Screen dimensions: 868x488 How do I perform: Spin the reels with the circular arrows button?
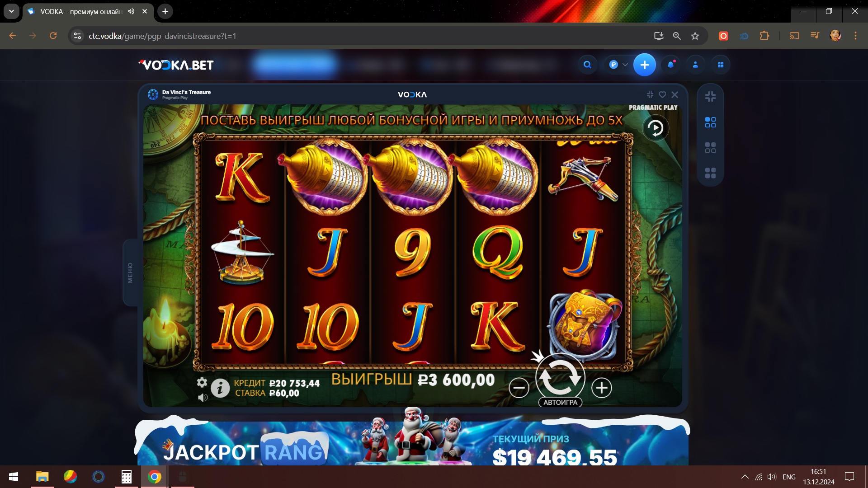coord(560,376)
